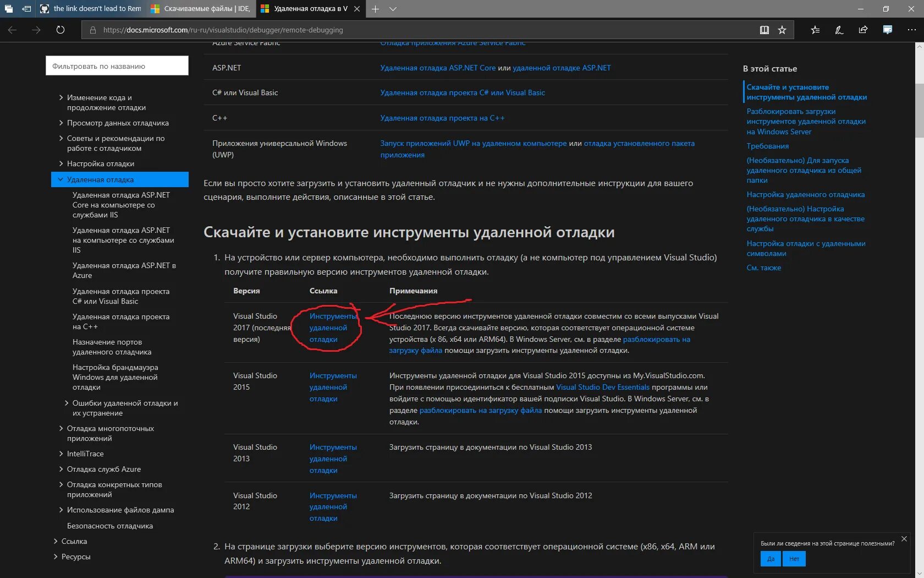
Task: Click the page vertical scrollbar thumb
Action: point(920,110)
